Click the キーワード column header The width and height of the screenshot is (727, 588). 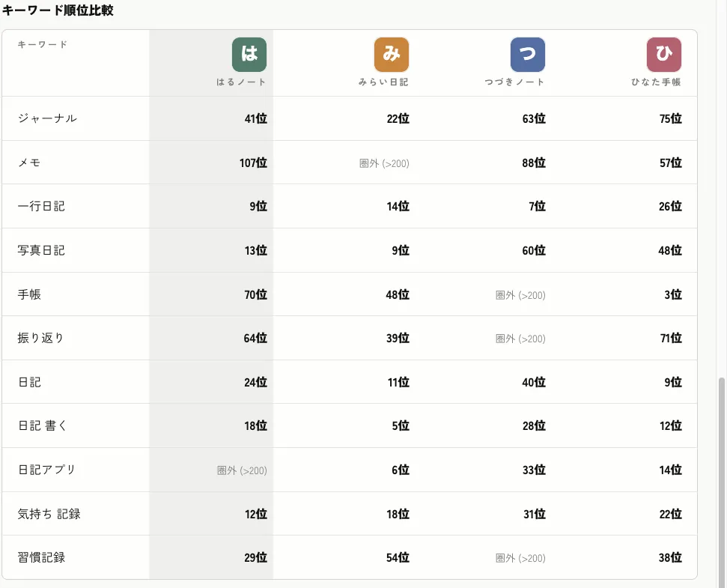(x=43, y=44)
